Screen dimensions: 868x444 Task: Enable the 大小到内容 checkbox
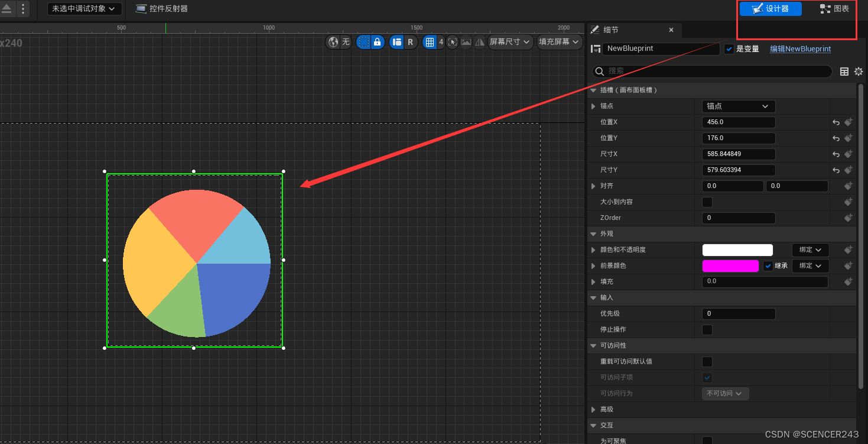click(707, 202)
